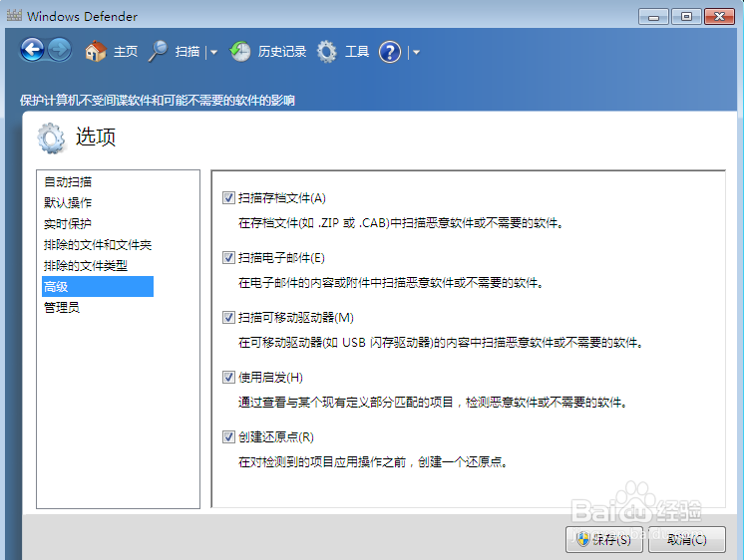Screen dimensions: 744x560
Task: Click the History clock icon
Action: click(240, 51)
